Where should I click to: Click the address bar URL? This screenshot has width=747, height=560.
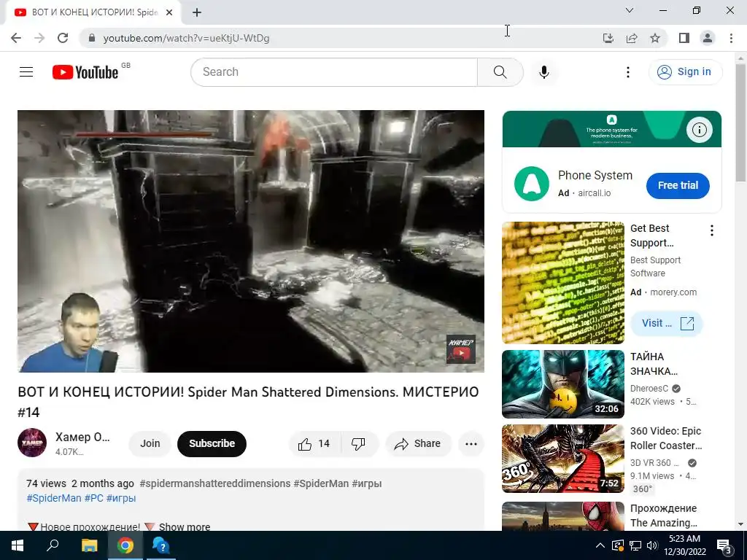click(x=186, y=38)
